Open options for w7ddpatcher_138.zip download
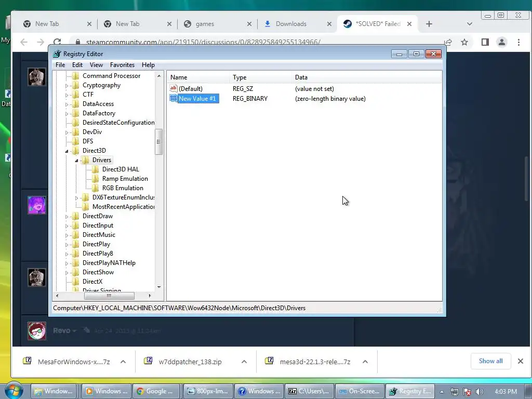This screenshot has height=399, width=532. pos(244,362)
